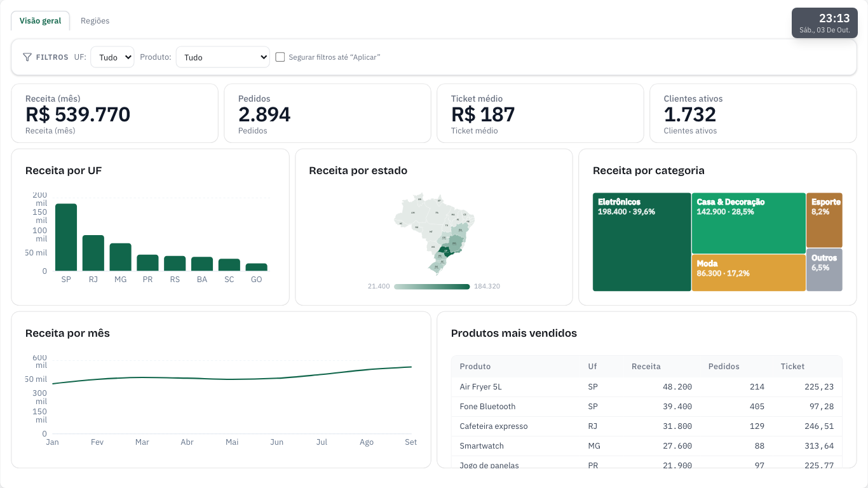This screenshot has width=868, height=488.
Task: Click the clock widget showing 23:13
Action: (825, 23)
